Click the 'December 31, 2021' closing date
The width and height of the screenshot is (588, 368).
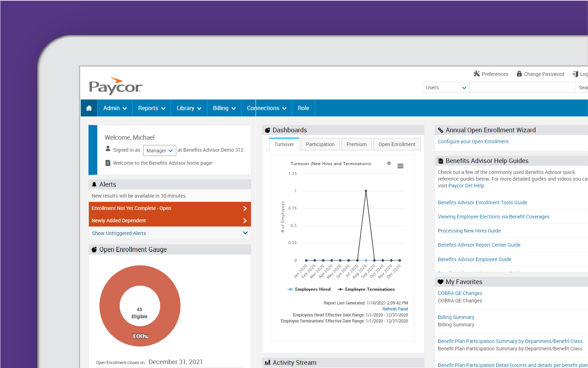tap(176, 362)
